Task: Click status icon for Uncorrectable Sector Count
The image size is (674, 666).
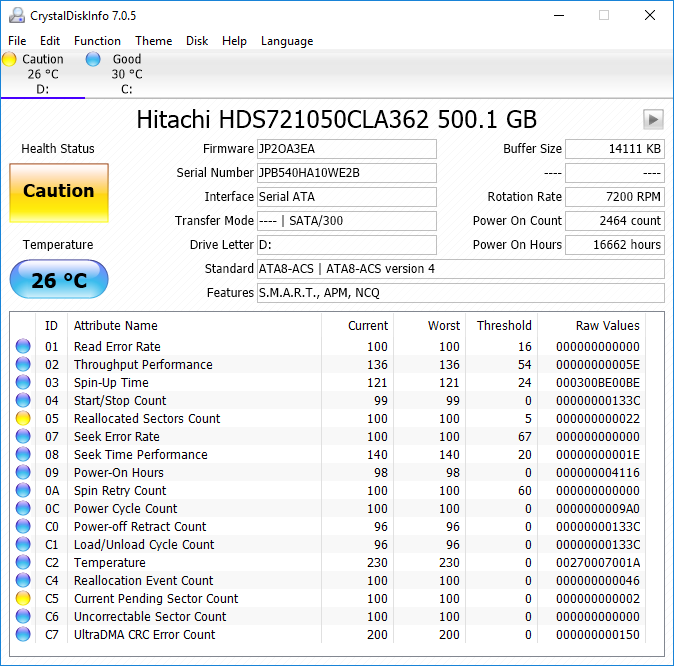Action: (x=23, y=617)
